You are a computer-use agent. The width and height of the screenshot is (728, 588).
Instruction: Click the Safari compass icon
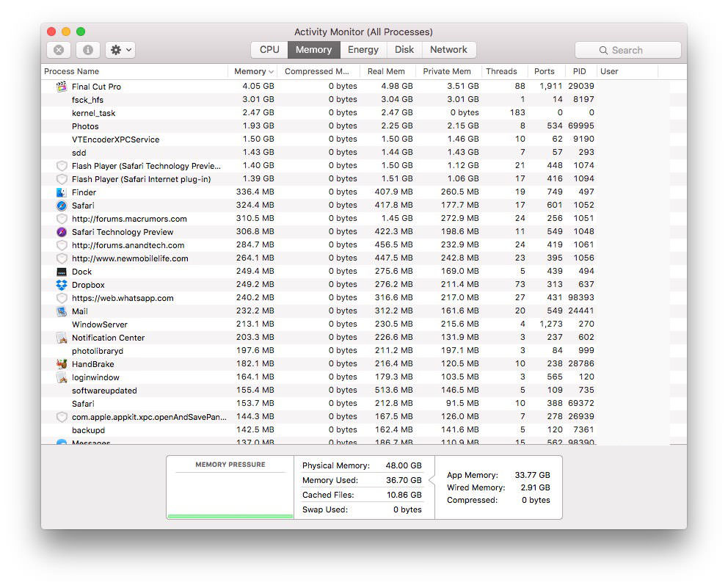62,206
